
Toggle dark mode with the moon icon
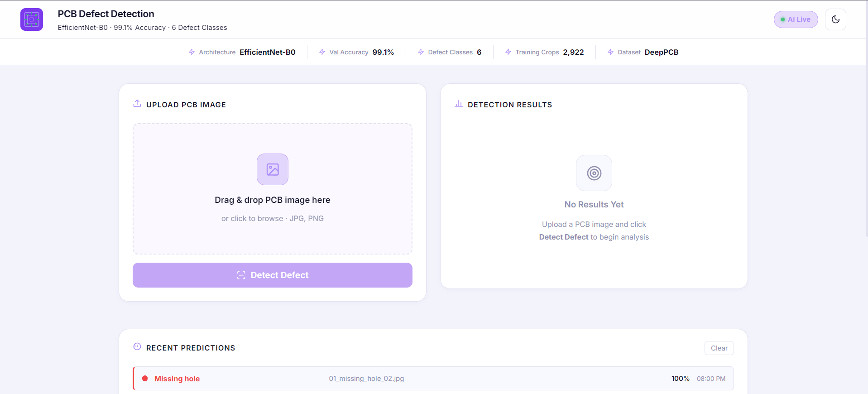[x=835, y=19]
